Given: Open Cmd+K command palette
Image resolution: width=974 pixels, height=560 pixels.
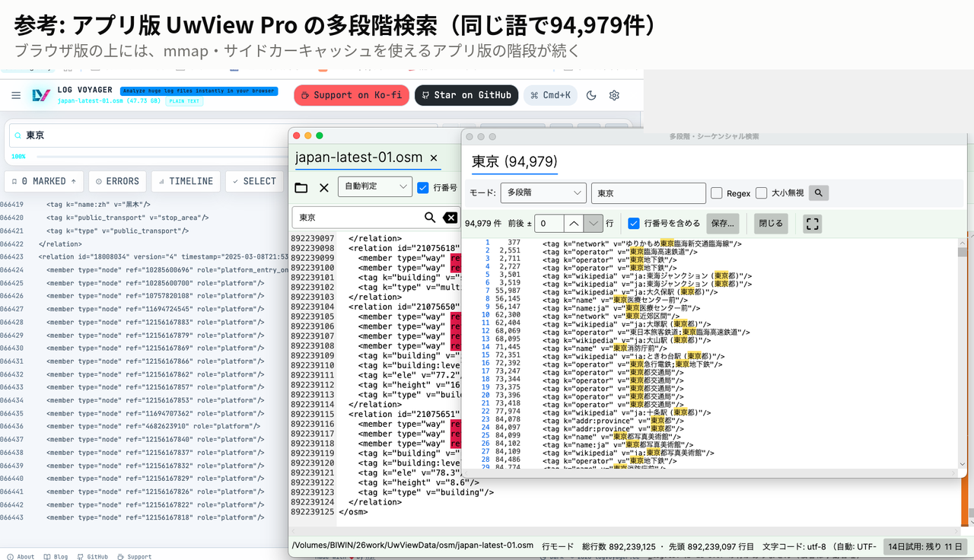Looking at the screenshot, I should coord(551,95).
